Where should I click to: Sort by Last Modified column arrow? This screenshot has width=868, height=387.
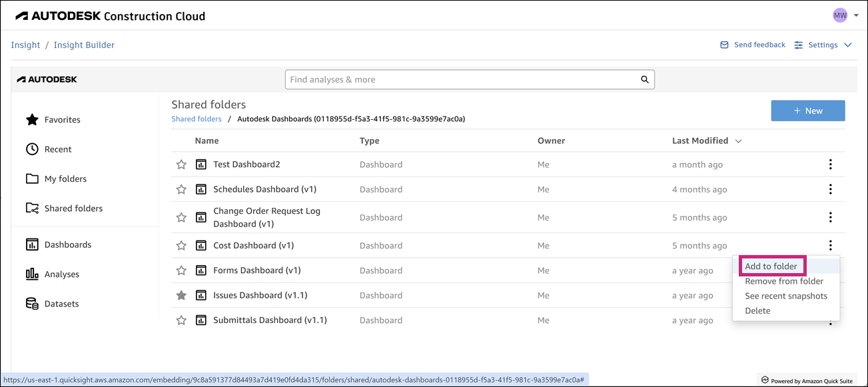pyautogui.click(x=738, y=141)
